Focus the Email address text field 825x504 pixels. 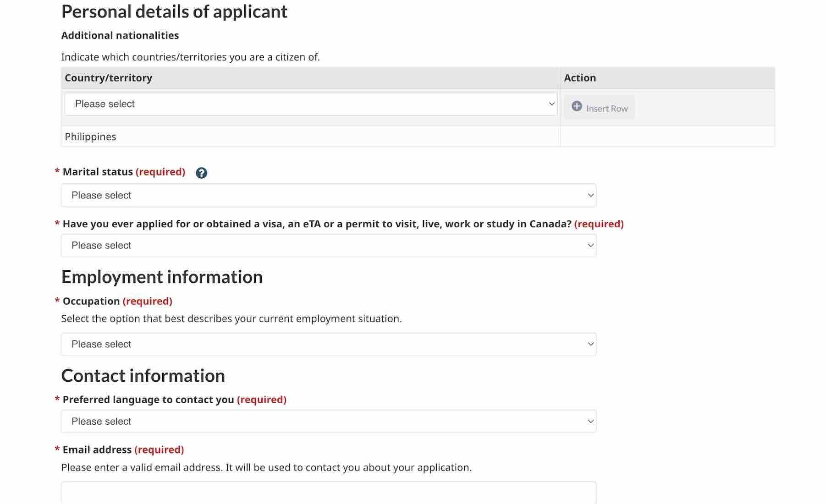(x=328, y=493)
